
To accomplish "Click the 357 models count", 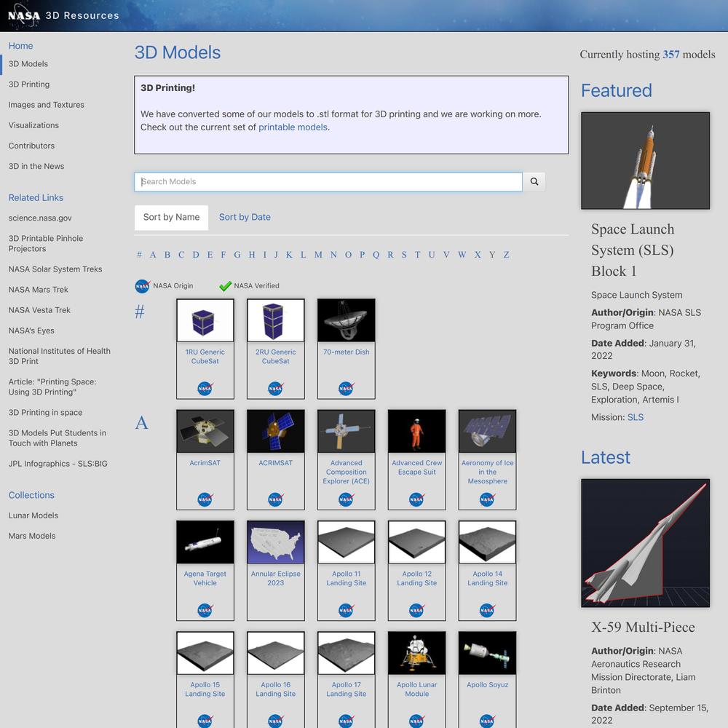I will click(670, 55).
